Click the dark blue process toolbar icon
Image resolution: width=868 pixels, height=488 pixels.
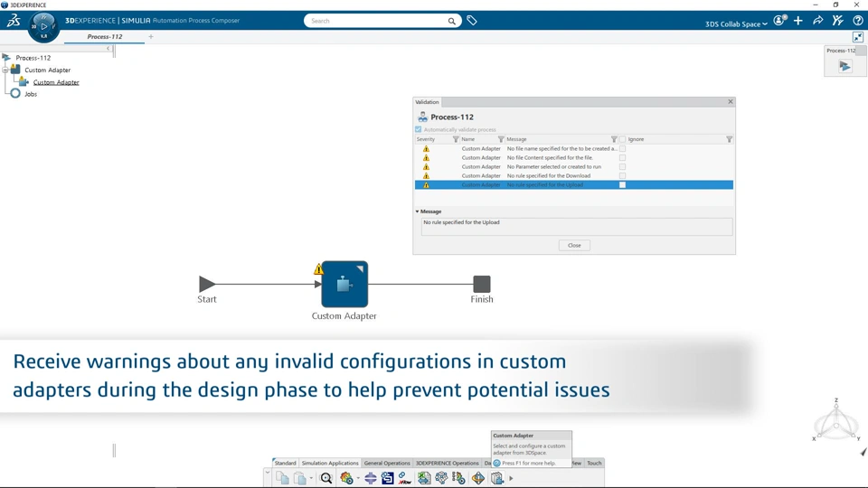coord(388,478)
